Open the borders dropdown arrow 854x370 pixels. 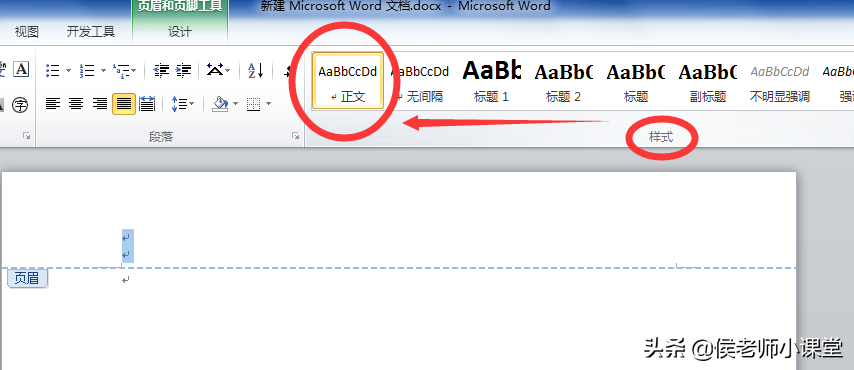click(x=269, y=104)
